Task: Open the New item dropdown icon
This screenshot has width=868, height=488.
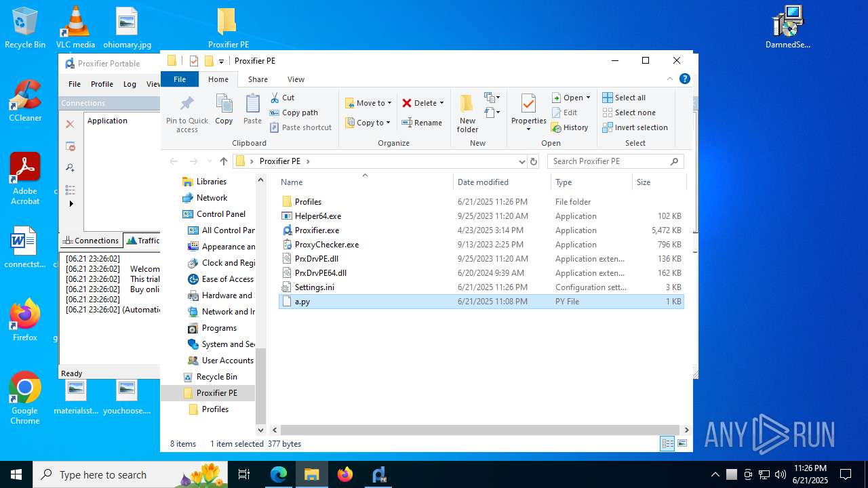Action: coord(492,98)
